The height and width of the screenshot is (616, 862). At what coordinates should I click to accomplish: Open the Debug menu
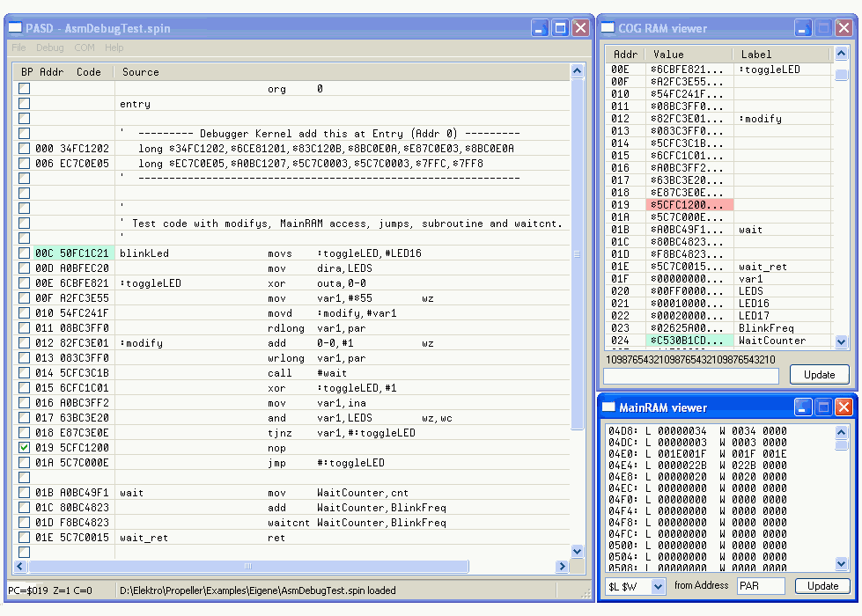pyautogui.click(x=49, y=48)
